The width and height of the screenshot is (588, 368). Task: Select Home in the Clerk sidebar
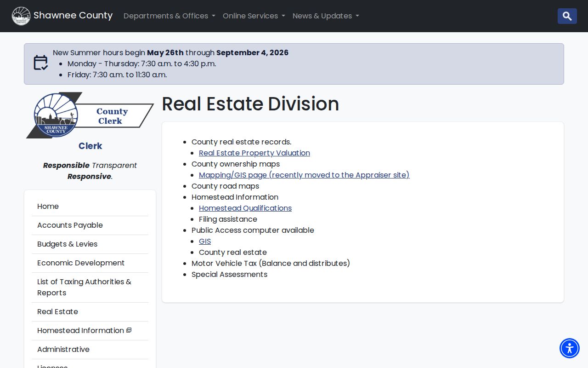click(90, 207)
